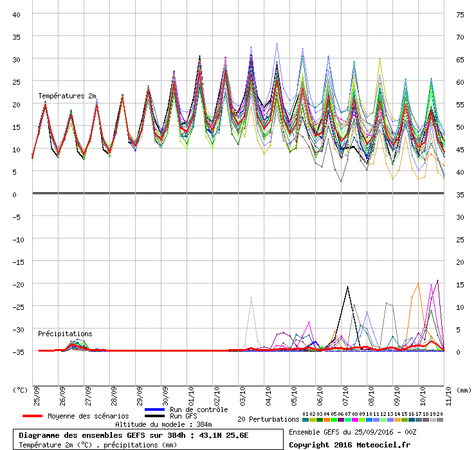Click 'Température 2m (°C) , précipitations (mm)' subtitle

98,445
